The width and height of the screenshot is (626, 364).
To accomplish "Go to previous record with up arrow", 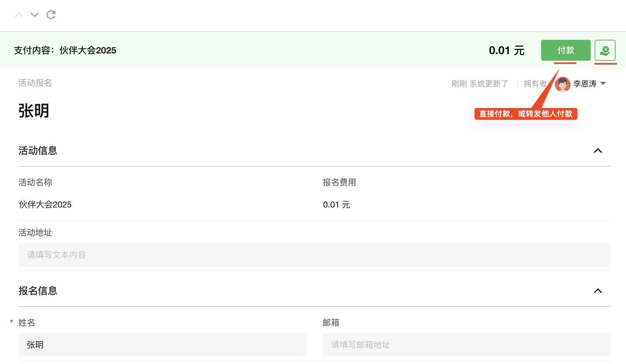I will [x=19, y=15].
